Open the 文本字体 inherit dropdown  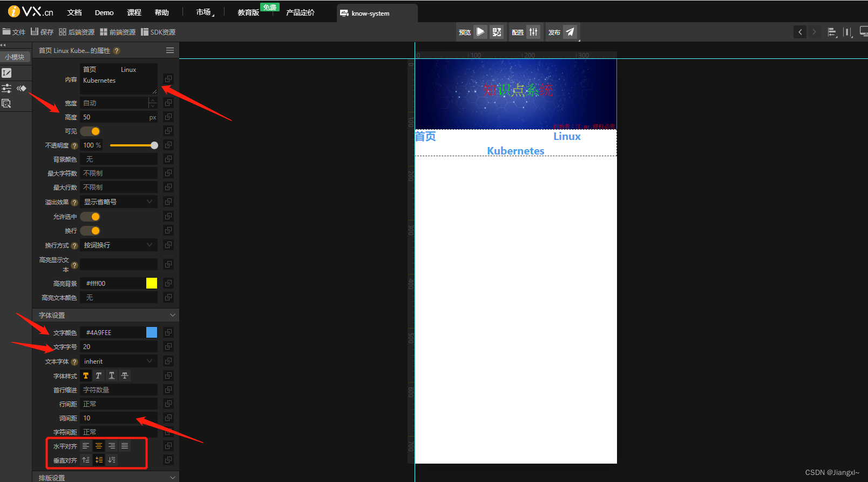click(x=119, y=361)
